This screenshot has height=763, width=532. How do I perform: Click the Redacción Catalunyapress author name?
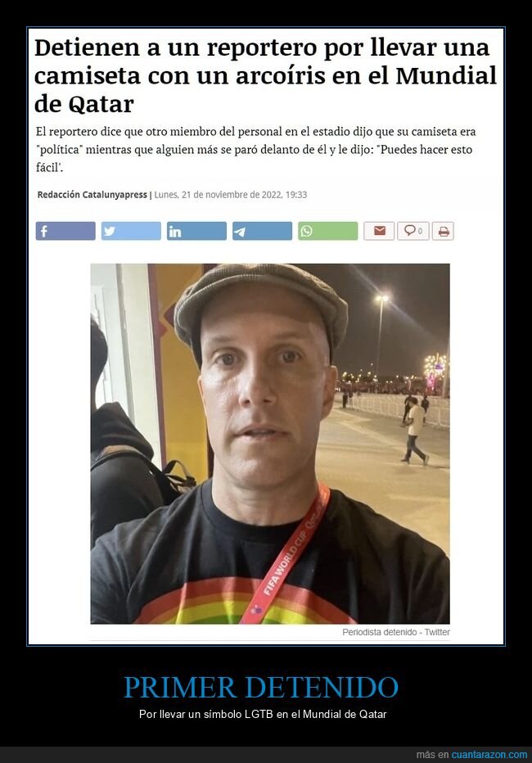click(92, 195)
